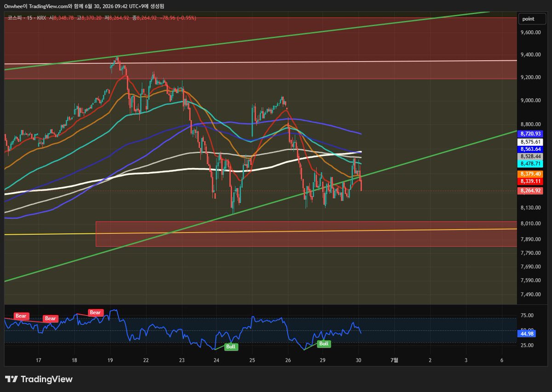Select the 8,478.71 cyan price tag

pyautogui.click(x=531, y=164)
